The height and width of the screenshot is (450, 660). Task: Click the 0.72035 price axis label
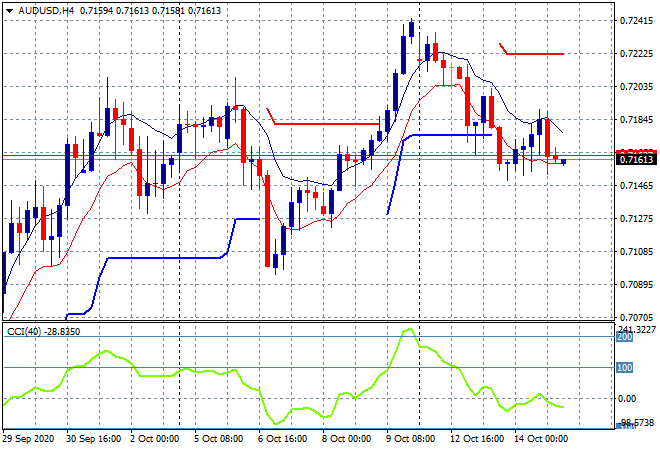[636, 87]
